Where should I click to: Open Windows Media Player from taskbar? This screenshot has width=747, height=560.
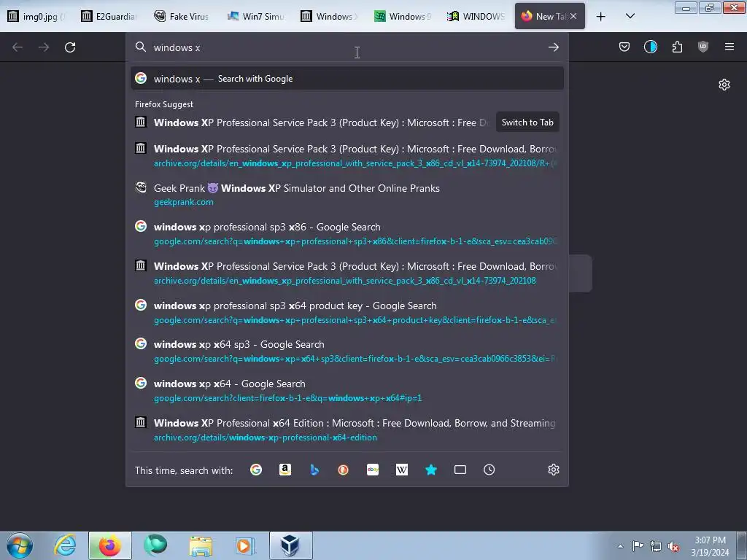(245, 545)
